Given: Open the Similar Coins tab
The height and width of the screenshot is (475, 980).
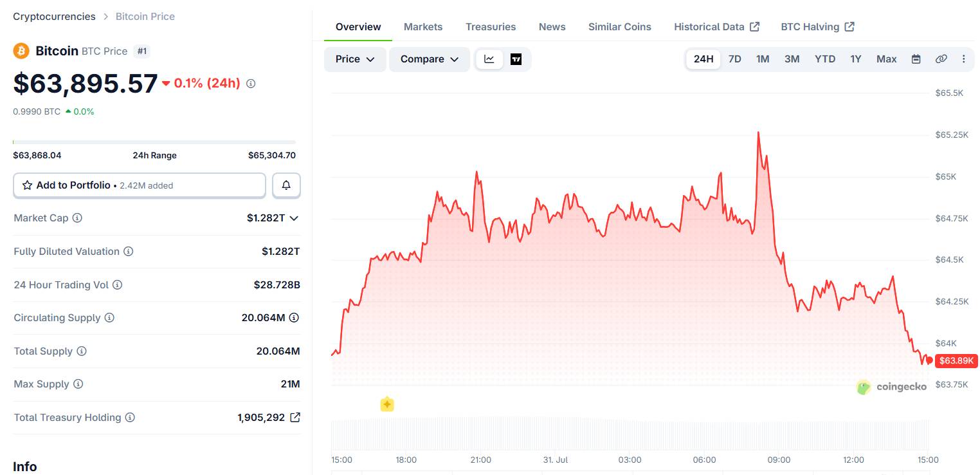Looking at the screenshot, I should click(620, 27).
